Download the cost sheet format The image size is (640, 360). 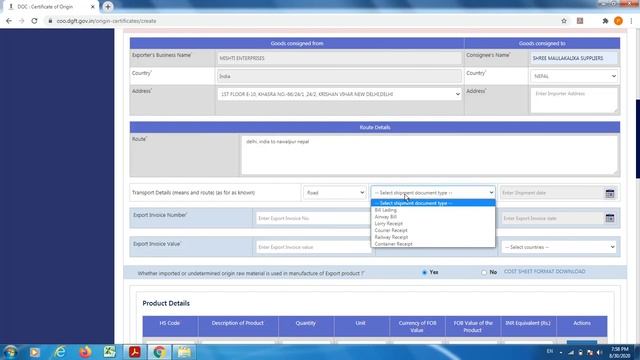544,272
